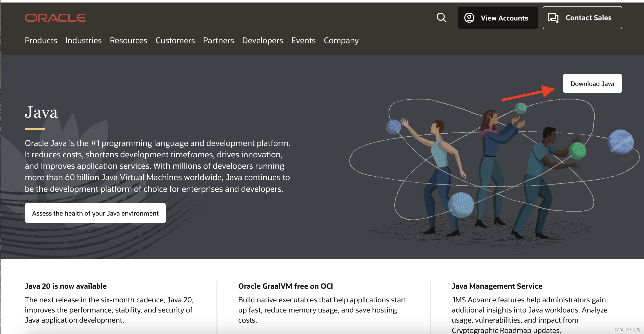
Task: Open the Partners menu
Action: coord(218,40)
